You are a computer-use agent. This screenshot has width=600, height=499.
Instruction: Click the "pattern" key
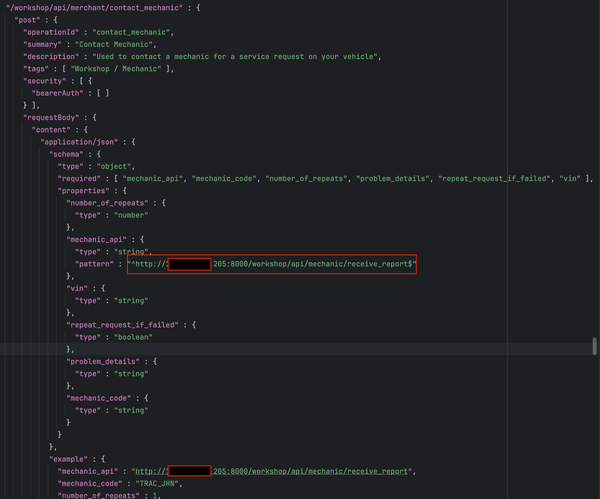tap(94, 264)
